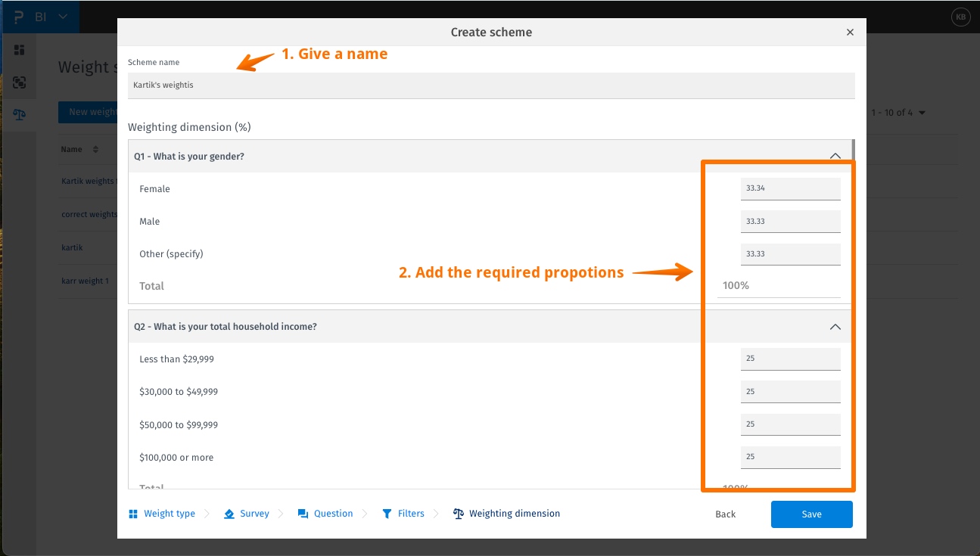Image resolution: width=980 pixels, height=556 pixels.
Task: Click the dashboard icon in left sidebar
Action: (20, 50)
